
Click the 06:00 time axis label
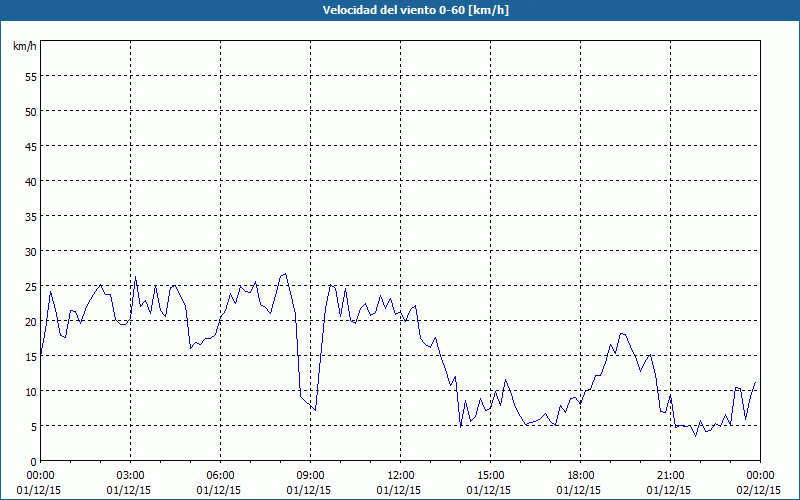click(220, 476)
